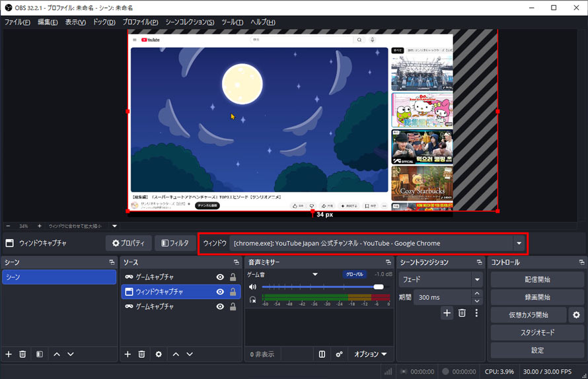Click the headphone monitoring icon for ゲーム音

pos(253,300)
